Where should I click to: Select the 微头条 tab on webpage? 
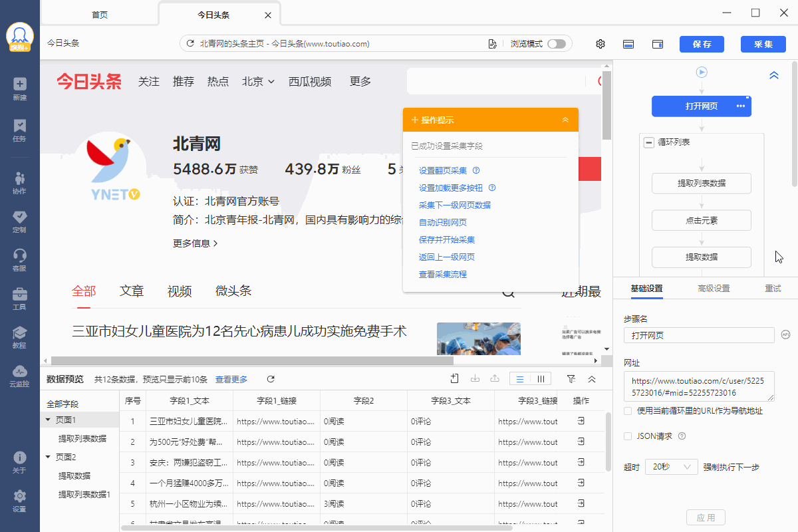click(233, 291)
